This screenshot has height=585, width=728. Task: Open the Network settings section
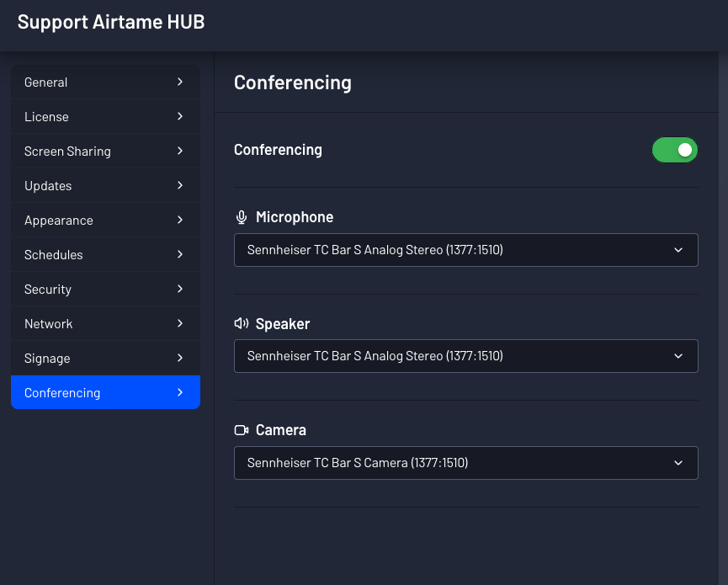tap(105, 323)
